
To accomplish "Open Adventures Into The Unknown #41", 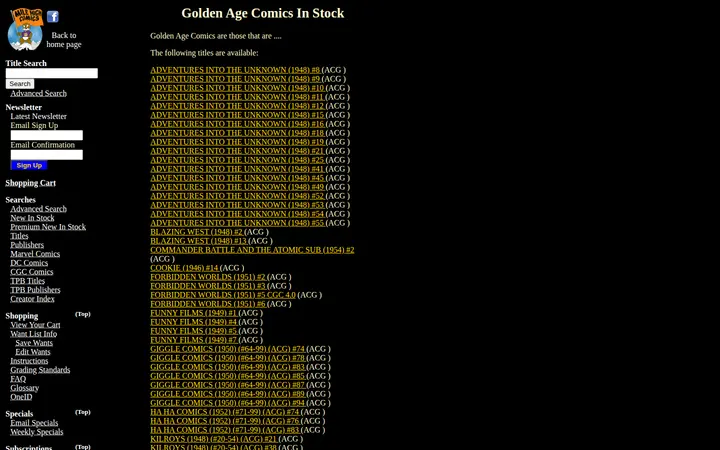I will 237,169.
